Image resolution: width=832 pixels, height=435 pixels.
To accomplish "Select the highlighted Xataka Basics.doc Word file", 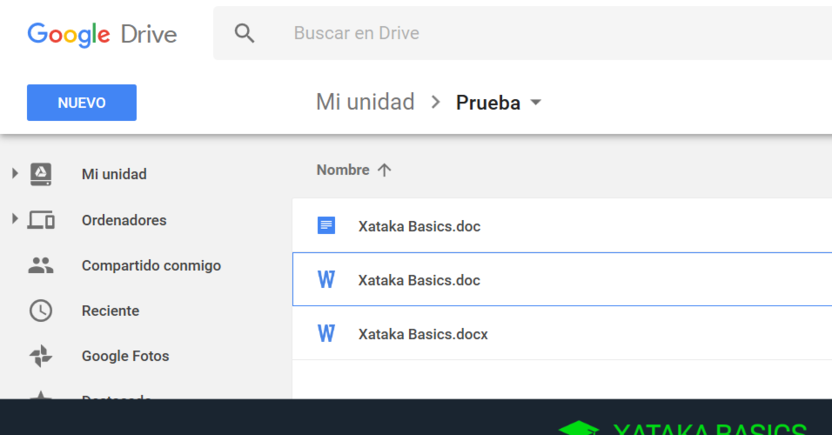I will coord(419,280).
